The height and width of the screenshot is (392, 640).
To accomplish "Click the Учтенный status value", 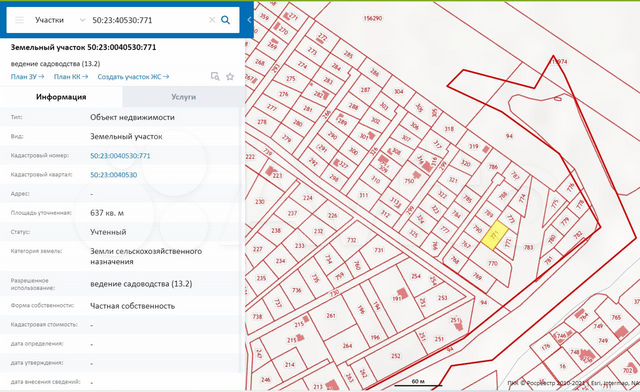I will [108, 232].
